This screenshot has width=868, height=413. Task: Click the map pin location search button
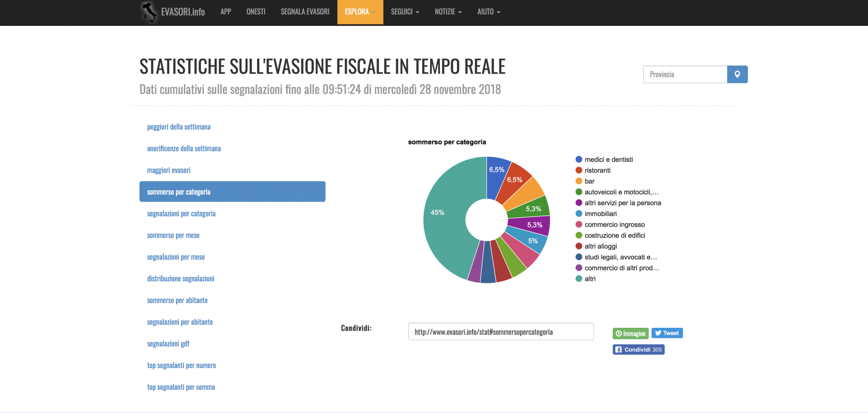tap(737, 75)
